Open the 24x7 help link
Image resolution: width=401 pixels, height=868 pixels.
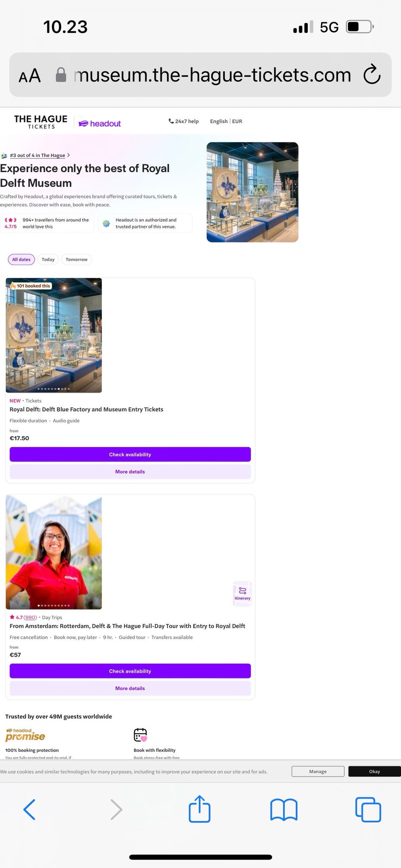tap(183, 121)
